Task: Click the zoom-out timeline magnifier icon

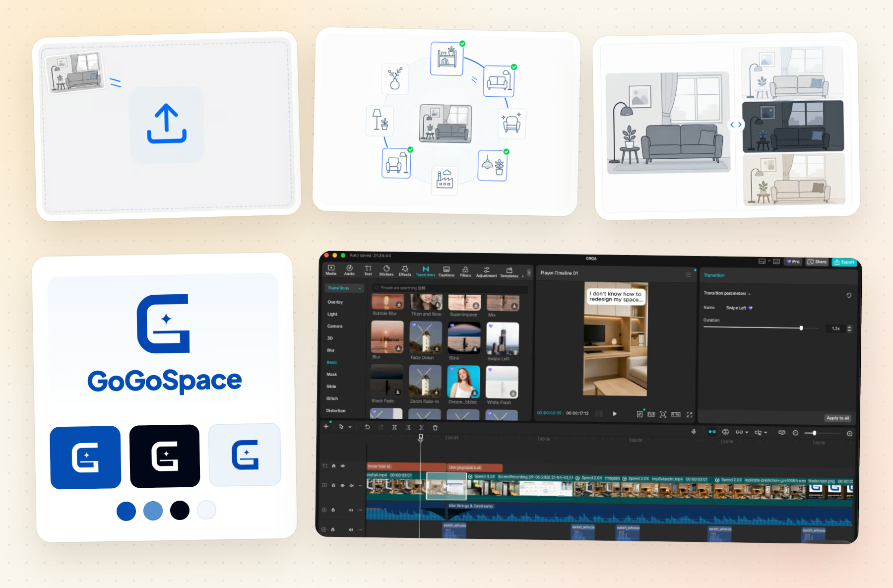Action: pos(795,433)
